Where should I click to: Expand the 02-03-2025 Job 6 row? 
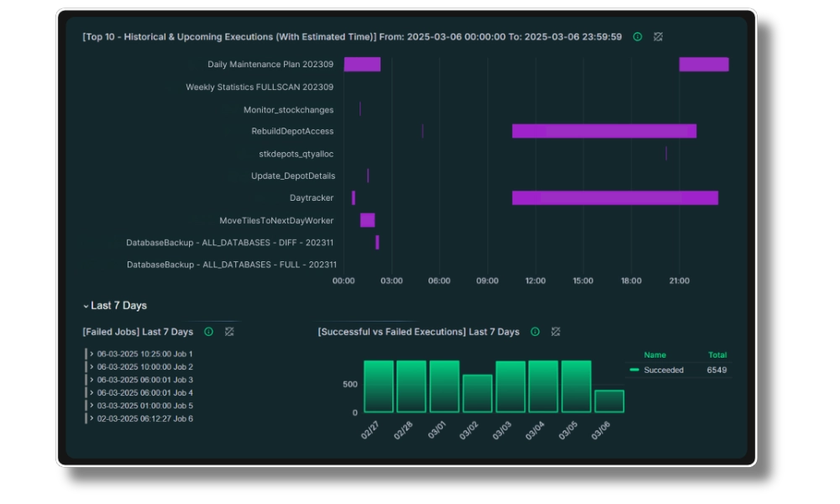[92, 418]
